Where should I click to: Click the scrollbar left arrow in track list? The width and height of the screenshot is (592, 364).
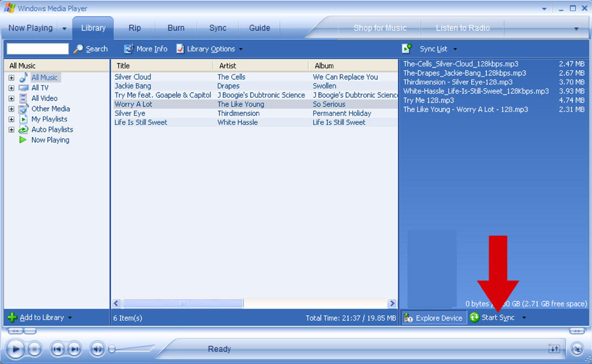tap(117, 303)
